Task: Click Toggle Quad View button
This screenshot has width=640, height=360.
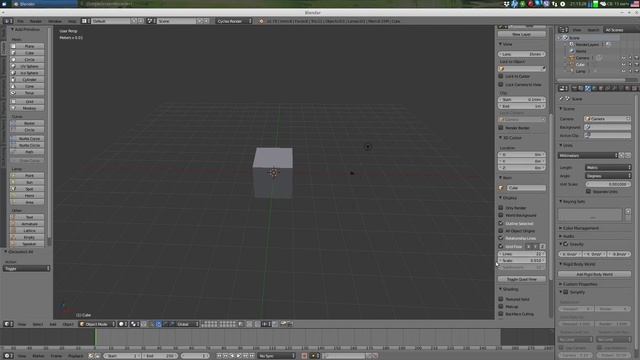Action: (x=522, y=279)
